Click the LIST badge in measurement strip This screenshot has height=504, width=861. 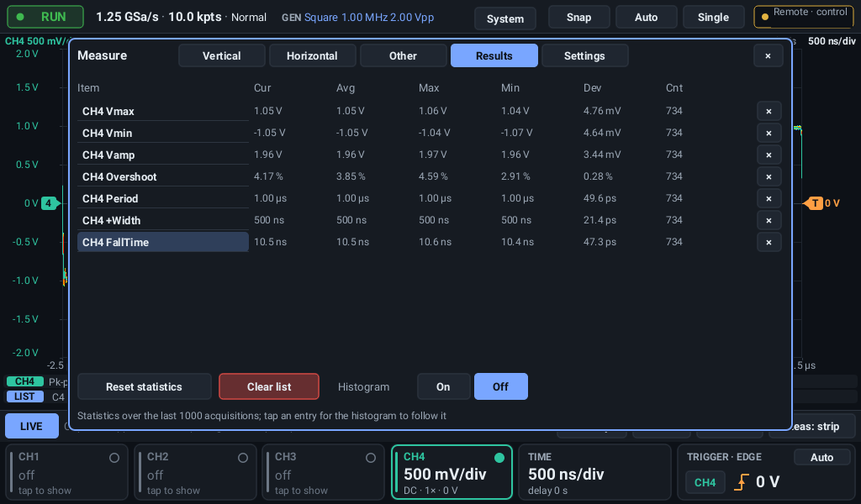coord(24,396)
